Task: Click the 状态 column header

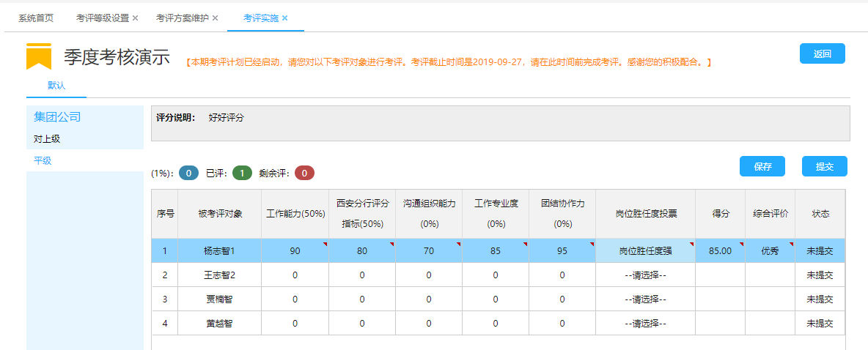Action: [820, 214]
